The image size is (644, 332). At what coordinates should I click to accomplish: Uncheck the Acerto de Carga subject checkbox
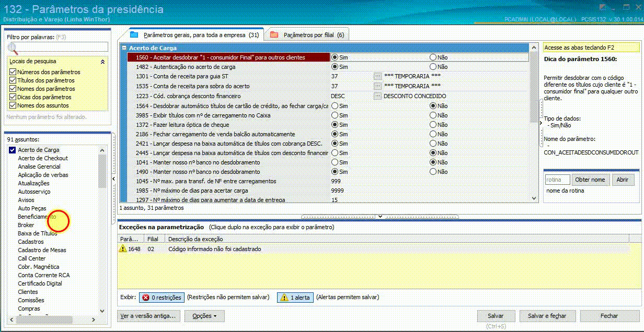tap(12, 150)
